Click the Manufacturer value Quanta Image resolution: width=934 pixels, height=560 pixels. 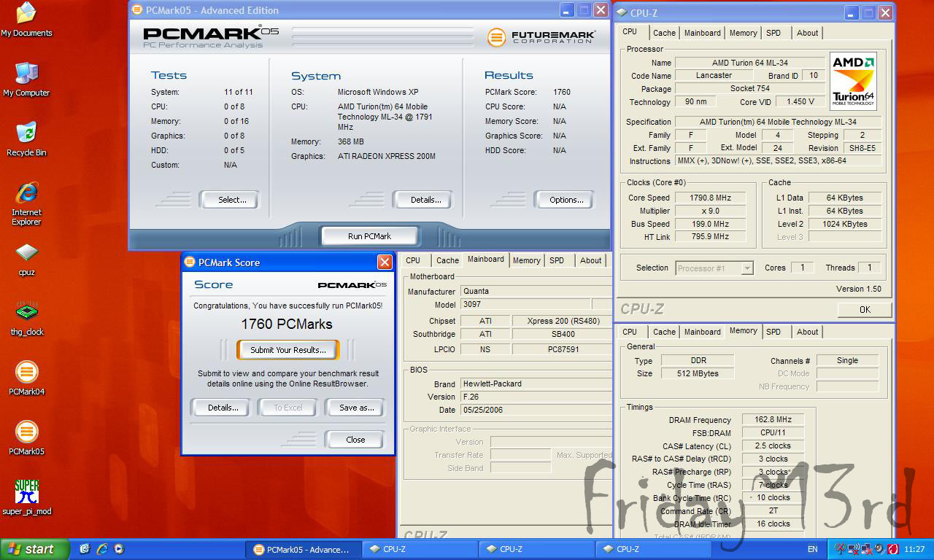click(536, 291)
